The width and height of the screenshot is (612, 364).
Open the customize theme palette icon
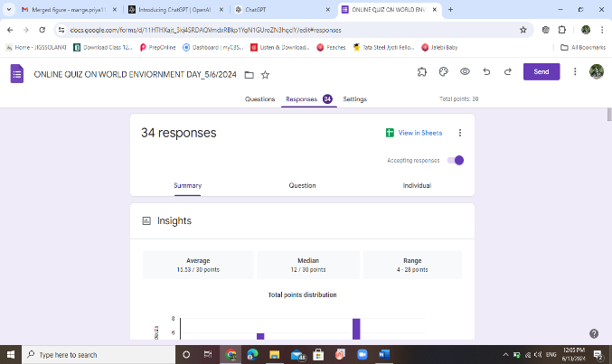point(443,72)
